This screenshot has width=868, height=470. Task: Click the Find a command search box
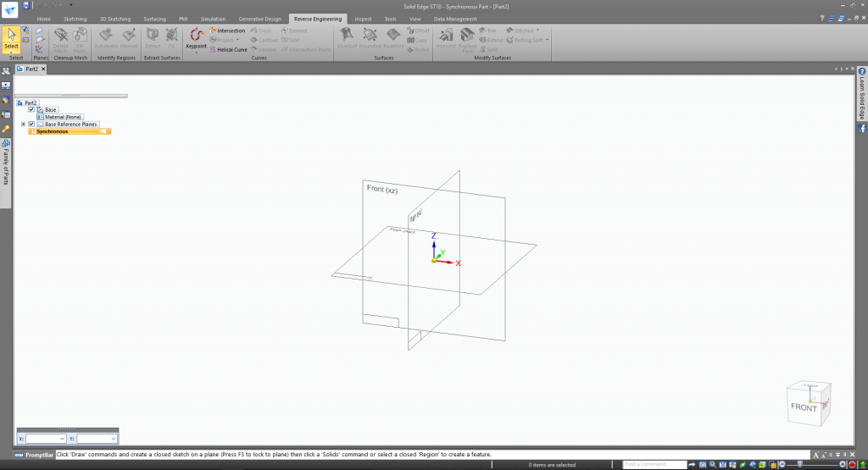[654, 465]
